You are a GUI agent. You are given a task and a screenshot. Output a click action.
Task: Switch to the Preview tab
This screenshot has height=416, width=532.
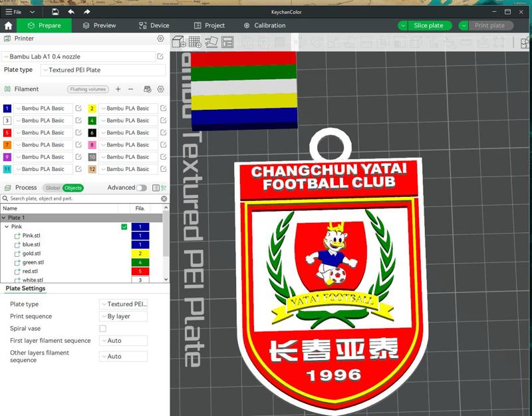[99, 25]
